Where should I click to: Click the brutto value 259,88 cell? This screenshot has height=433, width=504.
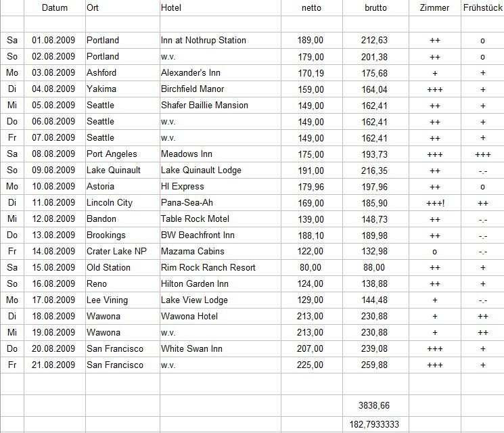coord(375,365)
